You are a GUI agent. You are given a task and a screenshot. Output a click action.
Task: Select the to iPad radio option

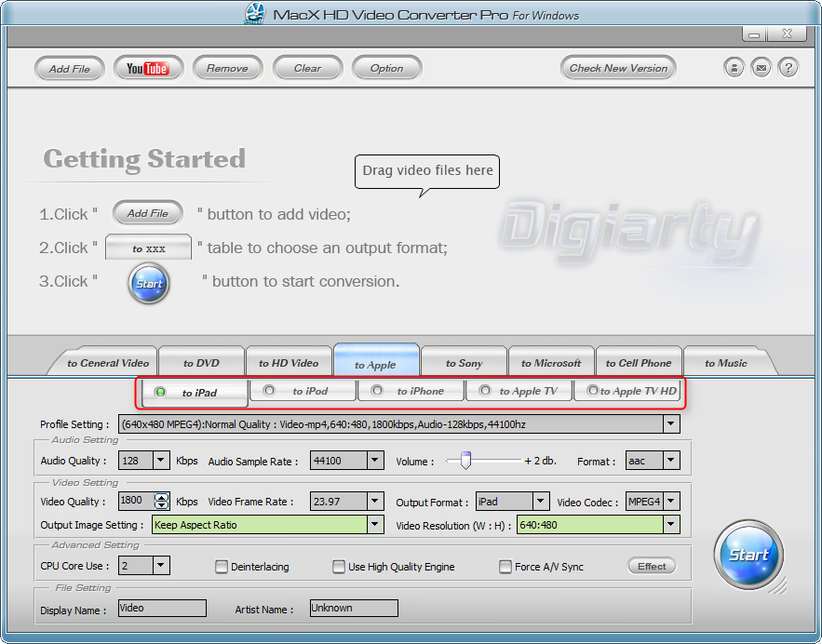coord(160,392)
